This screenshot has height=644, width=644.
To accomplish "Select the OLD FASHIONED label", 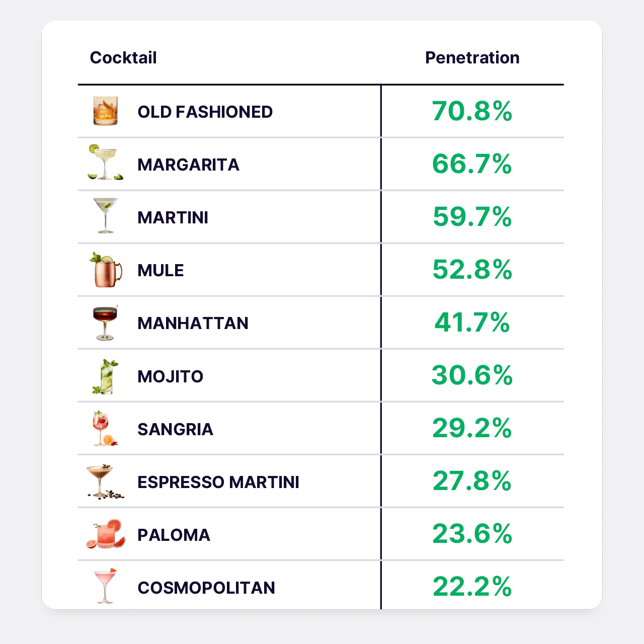I will (205, 112).
